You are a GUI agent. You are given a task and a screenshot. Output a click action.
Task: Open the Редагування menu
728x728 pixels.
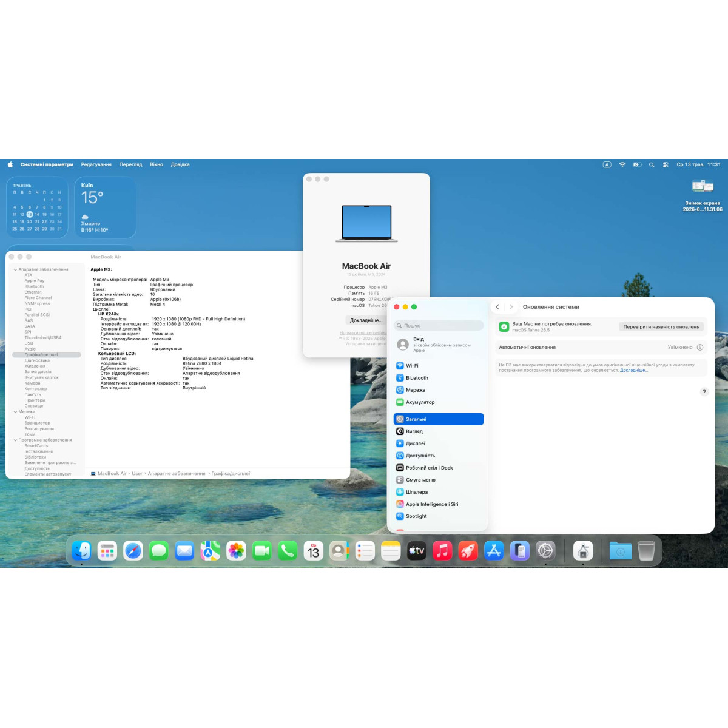[96, 164]
